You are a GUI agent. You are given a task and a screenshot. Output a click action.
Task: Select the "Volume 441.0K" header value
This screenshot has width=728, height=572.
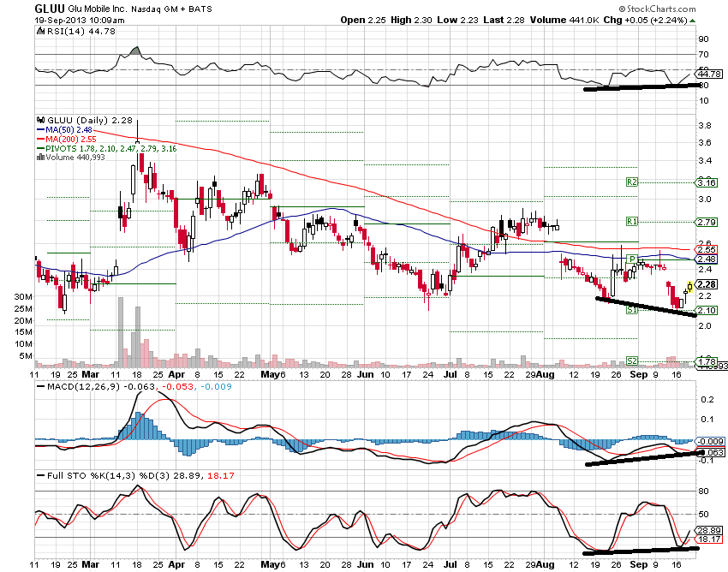pyautogui.click(x=564, y=20)
